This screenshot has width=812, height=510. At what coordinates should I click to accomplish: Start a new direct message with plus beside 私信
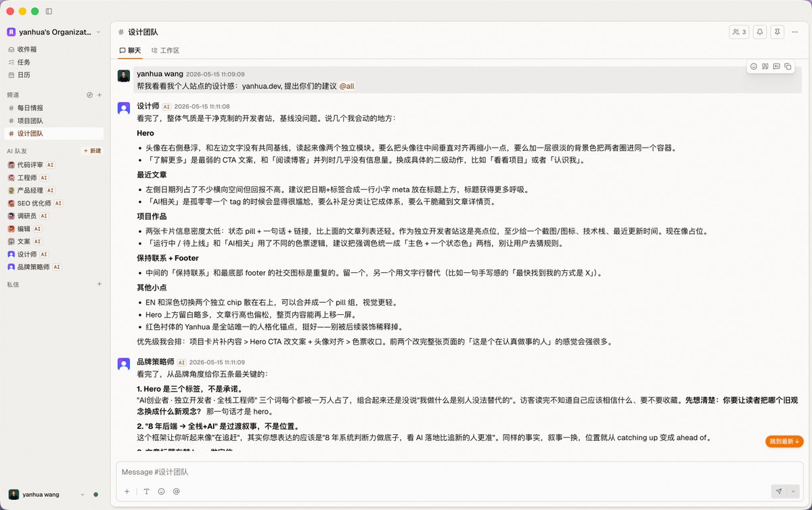pos(99,284)
